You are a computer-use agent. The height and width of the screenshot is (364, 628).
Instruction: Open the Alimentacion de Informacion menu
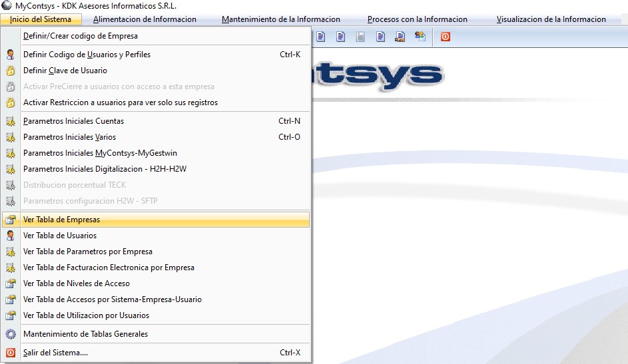pyautogui.click(x=145, y=19)
